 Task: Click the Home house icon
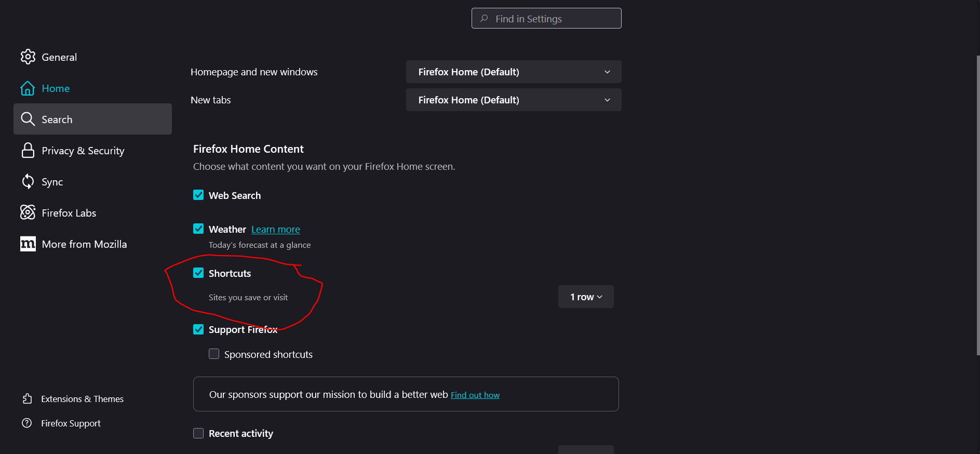[x=28, y=88]
